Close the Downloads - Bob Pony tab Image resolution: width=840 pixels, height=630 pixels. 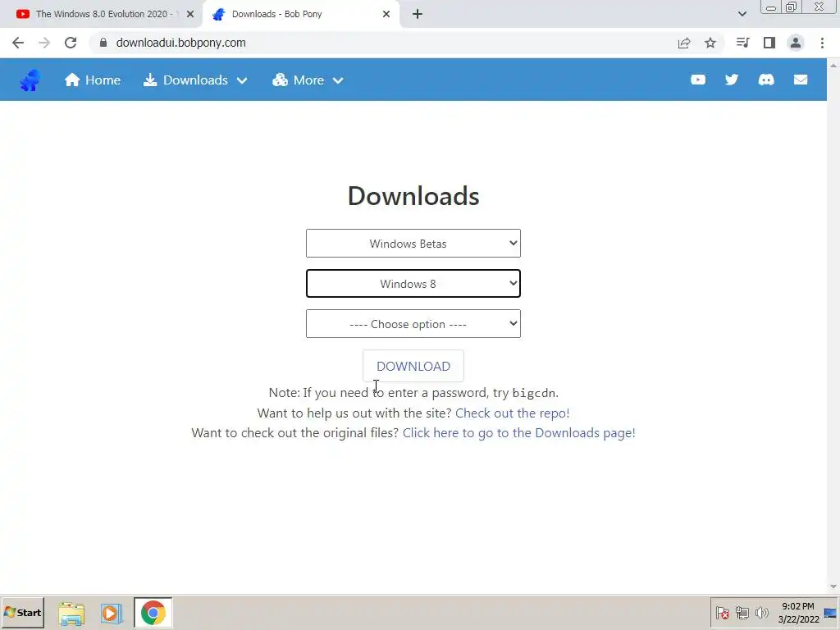pyautogui.click(x=386, y=14)
